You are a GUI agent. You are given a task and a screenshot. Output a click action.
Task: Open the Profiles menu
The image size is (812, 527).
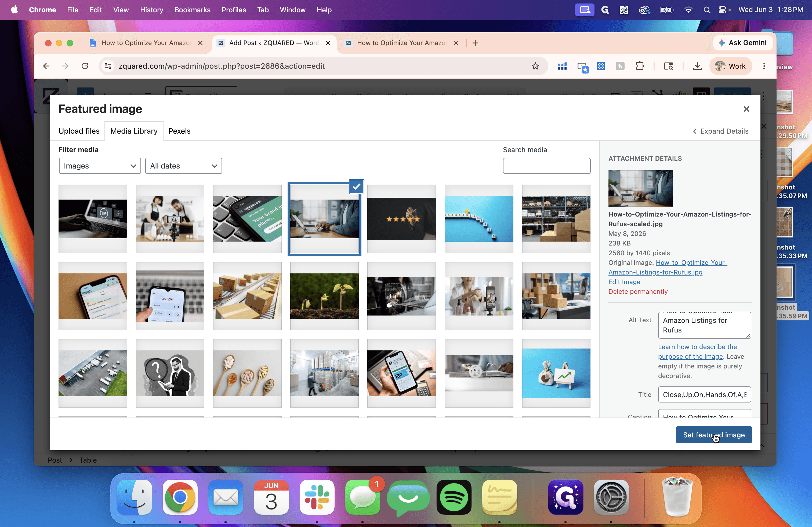pyautogui.click(x=234, y=10)
